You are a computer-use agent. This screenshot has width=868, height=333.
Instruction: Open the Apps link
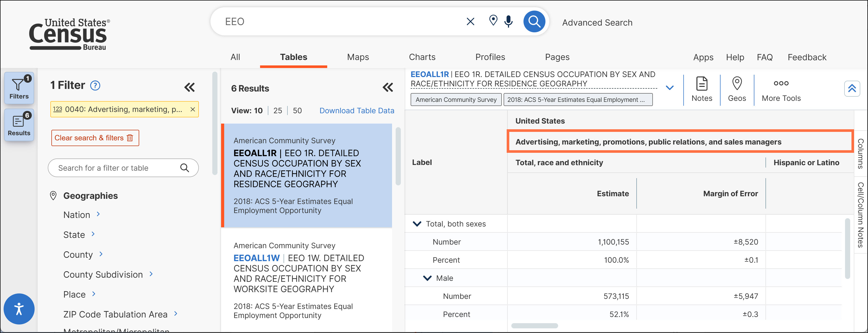tap(703, 57)
